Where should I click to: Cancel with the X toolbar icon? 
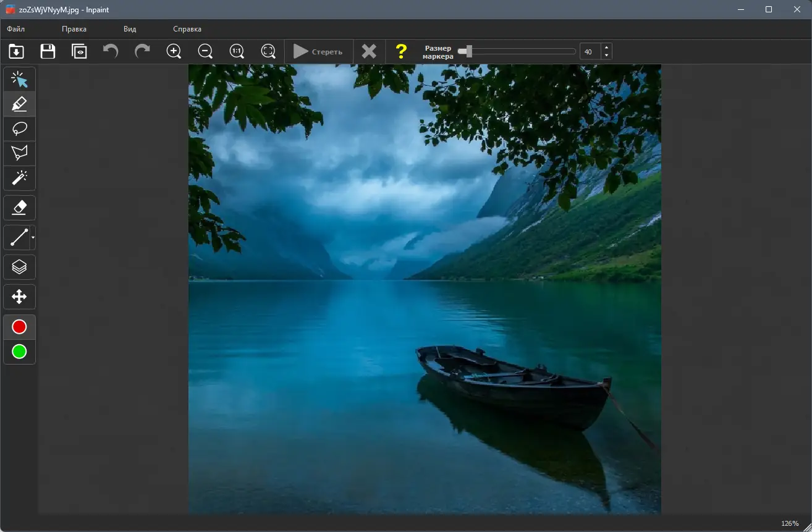tap(369, 51)
